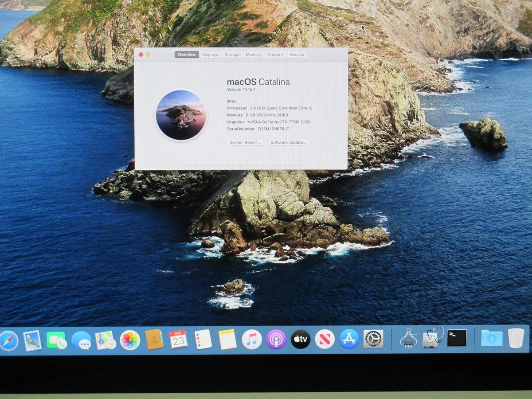Click the iMac model name text
The image size is (532, 399).
point(231,102)
